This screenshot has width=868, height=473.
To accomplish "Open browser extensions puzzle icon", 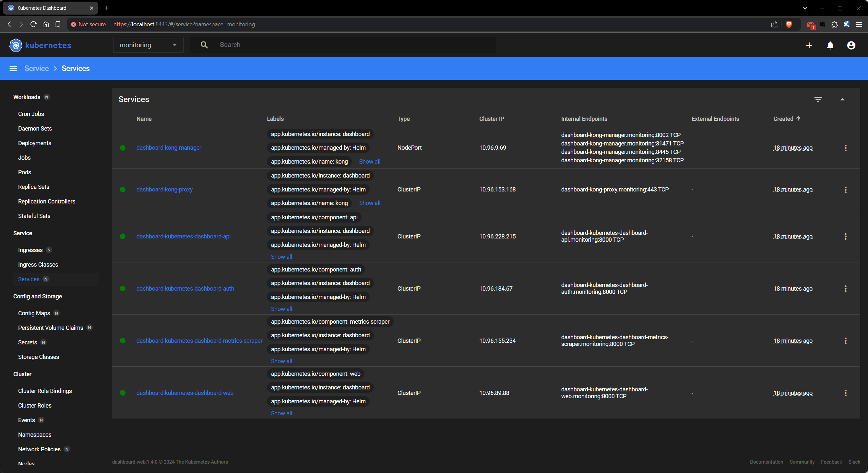I will pyautogui.click(x=834, y=24).
